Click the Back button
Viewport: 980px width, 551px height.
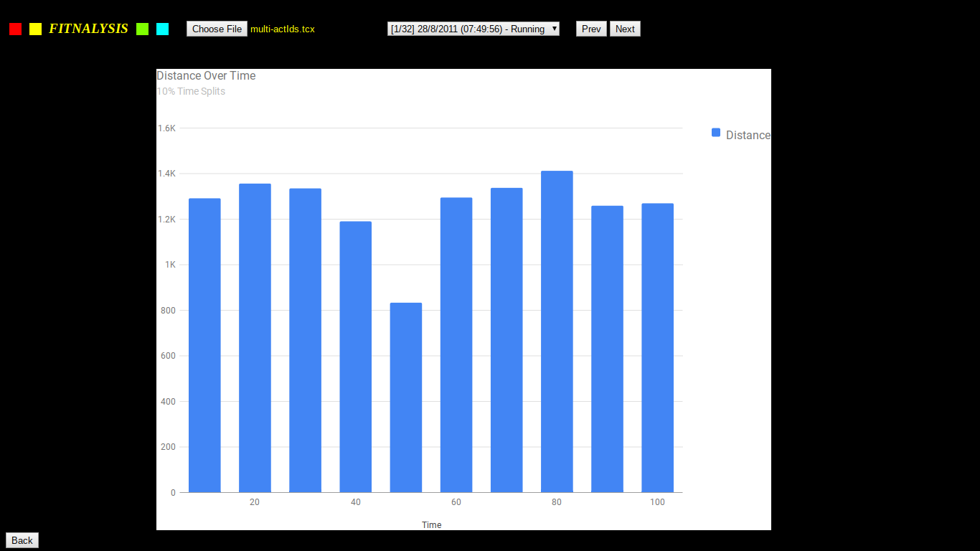[22, 540]
